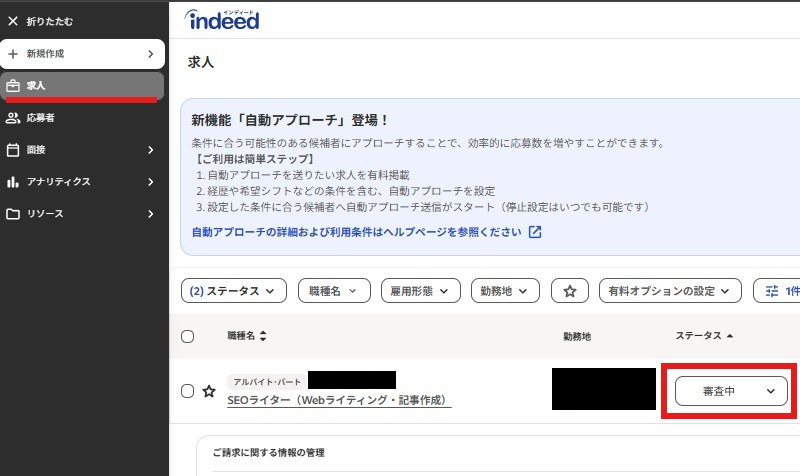Click the plus icon for 新規作成
The image size is (800, 476).
click(13, 53)
